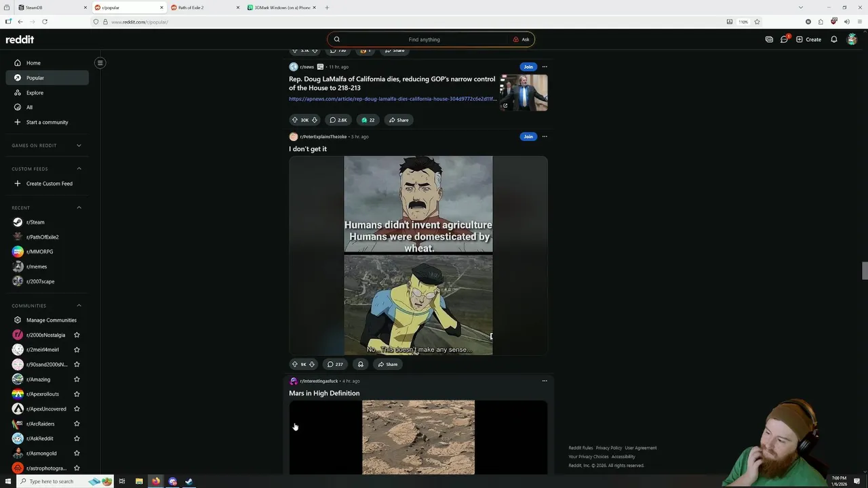
Task: Open Steam from the taskbar
Action: pos(189,481)
